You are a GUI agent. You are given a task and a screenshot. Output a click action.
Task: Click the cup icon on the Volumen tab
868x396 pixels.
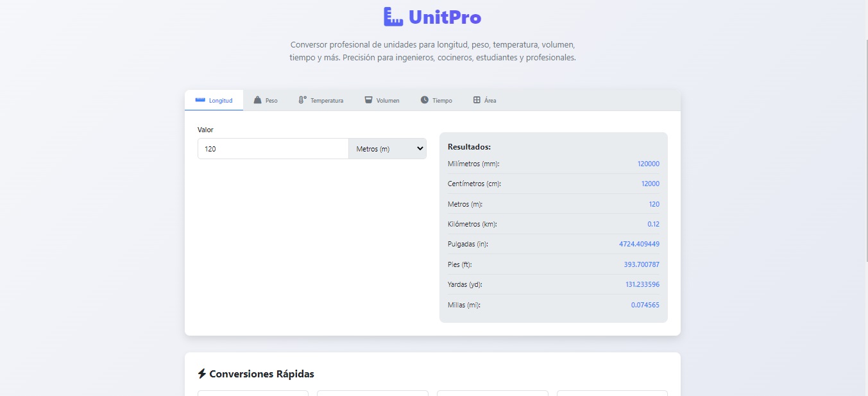(x=368, y=100)
